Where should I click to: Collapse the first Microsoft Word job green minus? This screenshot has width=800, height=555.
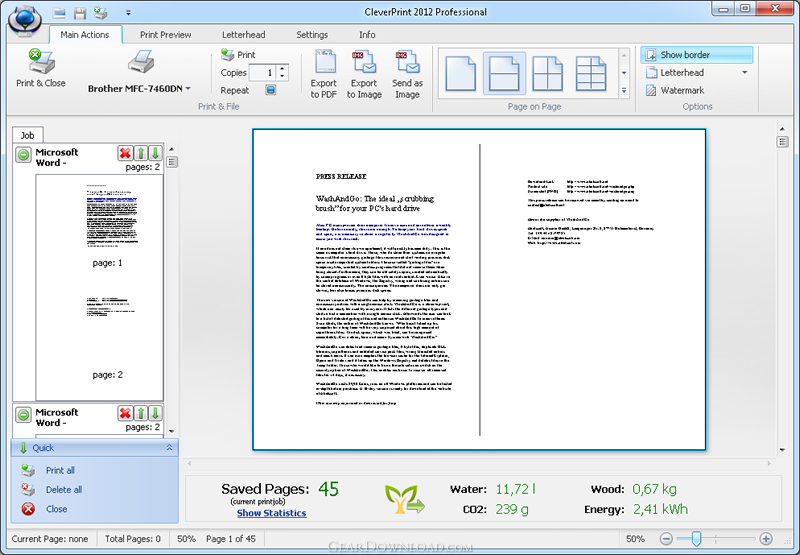pos(23,154)
